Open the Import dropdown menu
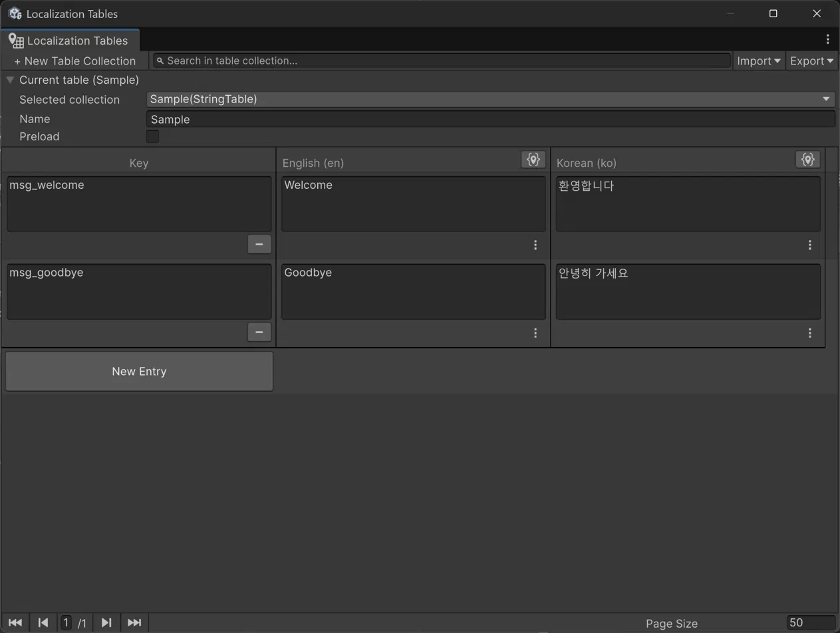The width and height of the screenshot is (840, 633). [x=759, y=61]
